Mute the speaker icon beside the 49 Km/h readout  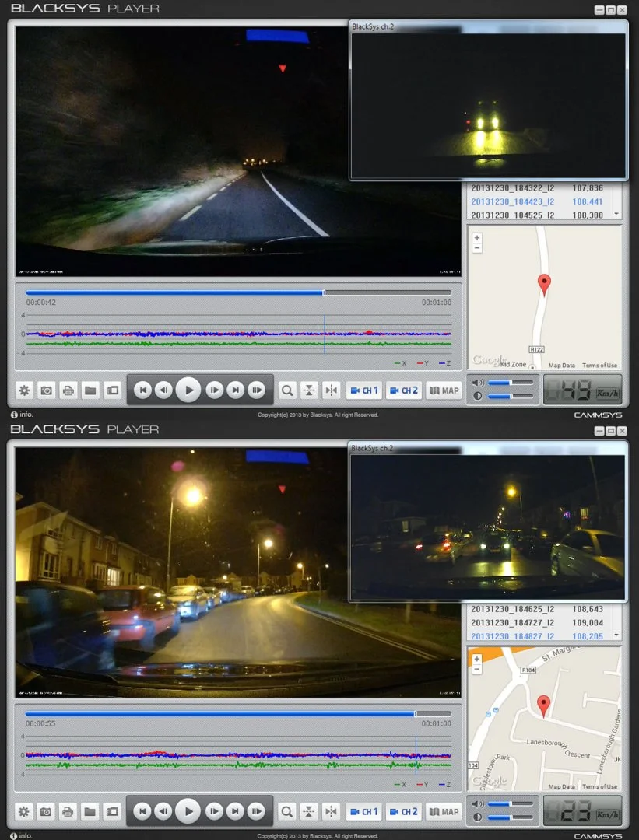click(478, 383)
